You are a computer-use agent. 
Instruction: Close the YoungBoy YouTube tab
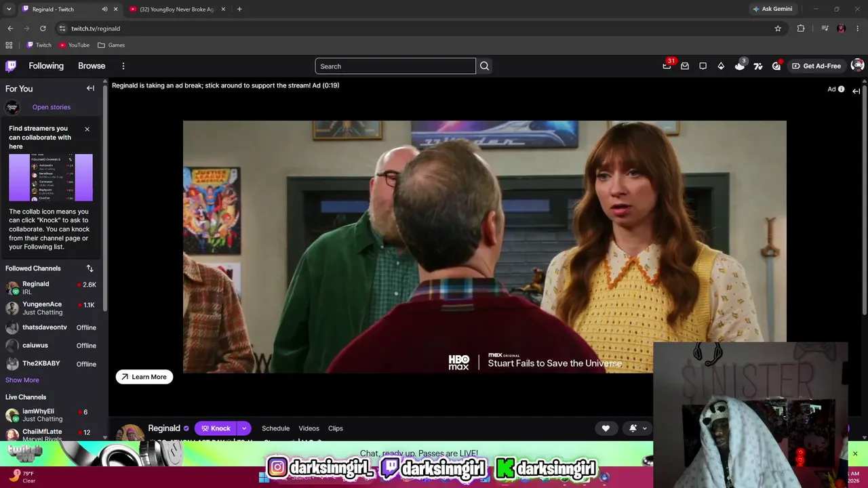(223, 9)
